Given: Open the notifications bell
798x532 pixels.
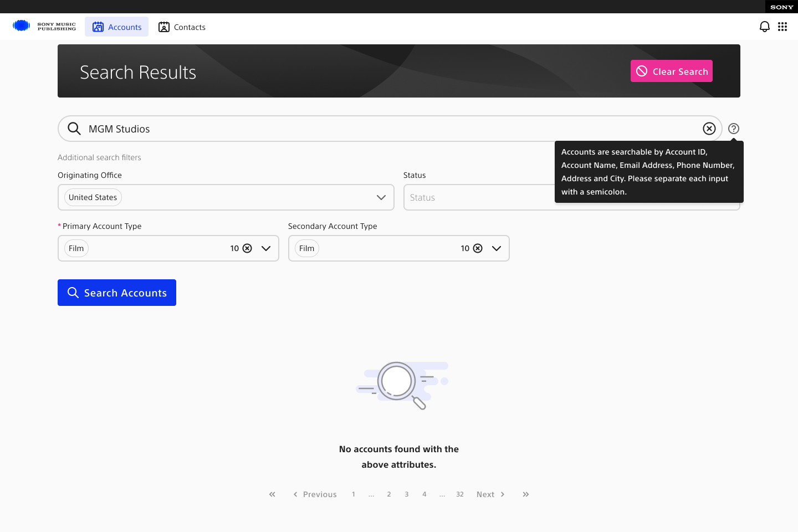Looking at the screenshot, I should click(765, 27).
